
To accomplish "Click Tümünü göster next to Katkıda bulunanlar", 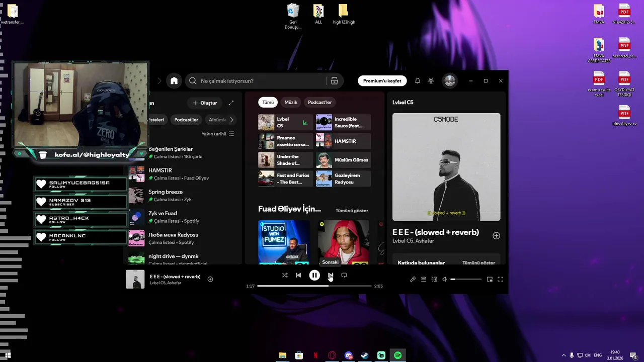I will pos(478,262).
